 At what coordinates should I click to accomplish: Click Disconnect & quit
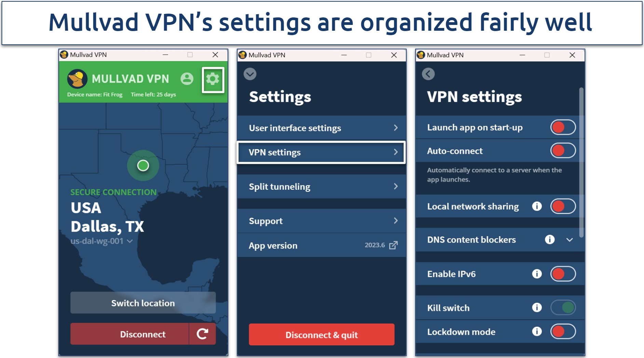click(321, 334)
